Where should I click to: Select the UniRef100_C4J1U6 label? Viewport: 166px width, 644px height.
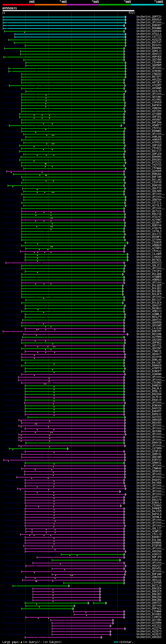[x=149, y=328]
